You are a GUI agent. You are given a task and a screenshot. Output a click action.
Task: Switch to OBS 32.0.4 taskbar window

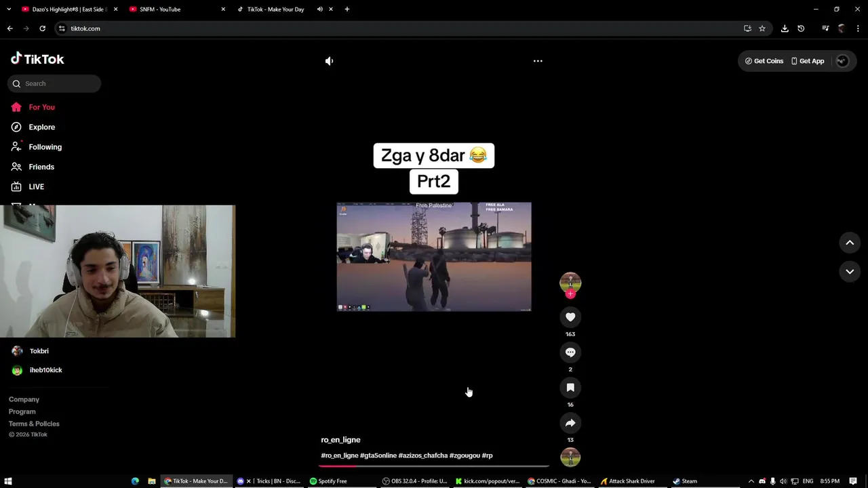pyautogui.click(x=414, y=481)
